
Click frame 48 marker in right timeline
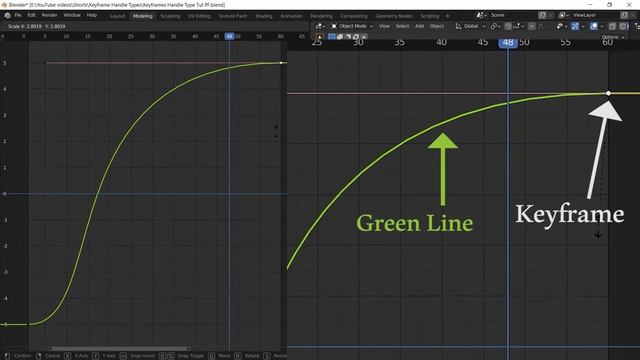click(508, 42)
